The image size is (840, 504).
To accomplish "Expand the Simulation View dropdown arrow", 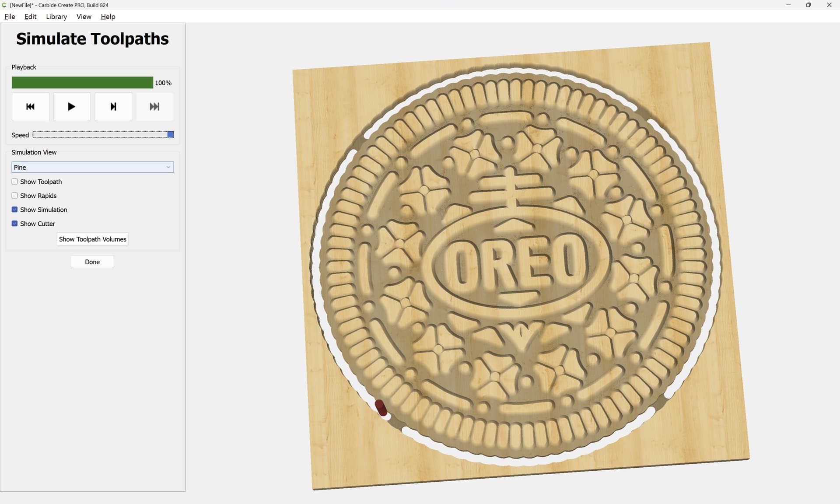I will [x=168, y=167].
